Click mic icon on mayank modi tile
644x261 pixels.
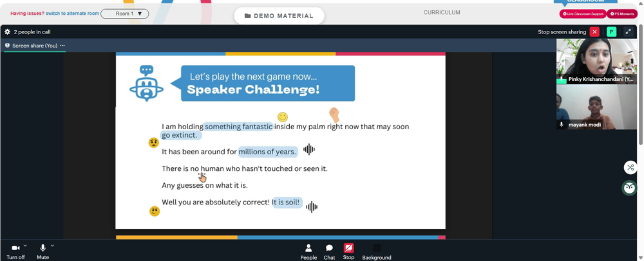(x=562, y=125)
